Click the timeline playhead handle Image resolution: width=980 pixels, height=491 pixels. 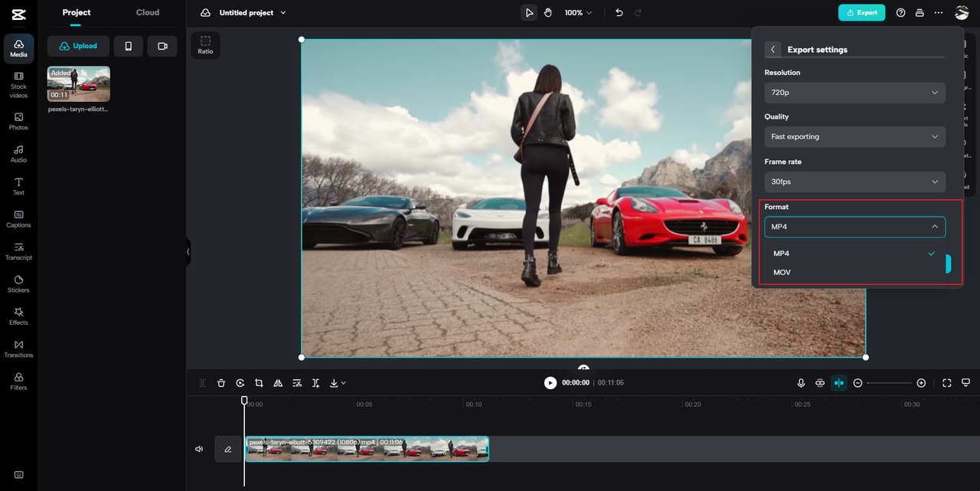[x=244, y=400]
